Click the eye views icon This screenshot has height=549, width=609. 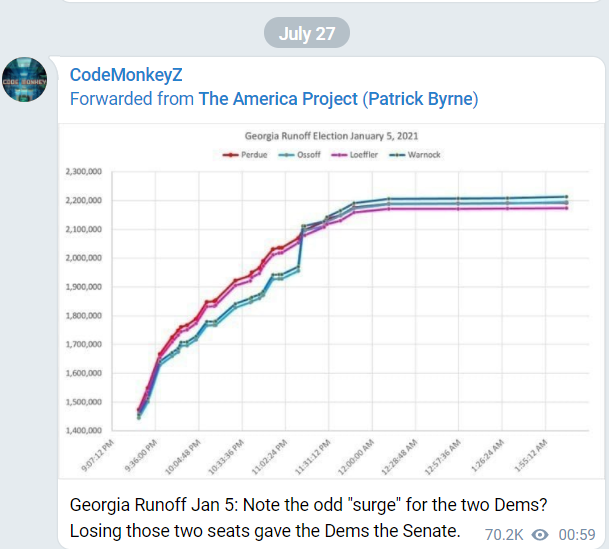540,535
